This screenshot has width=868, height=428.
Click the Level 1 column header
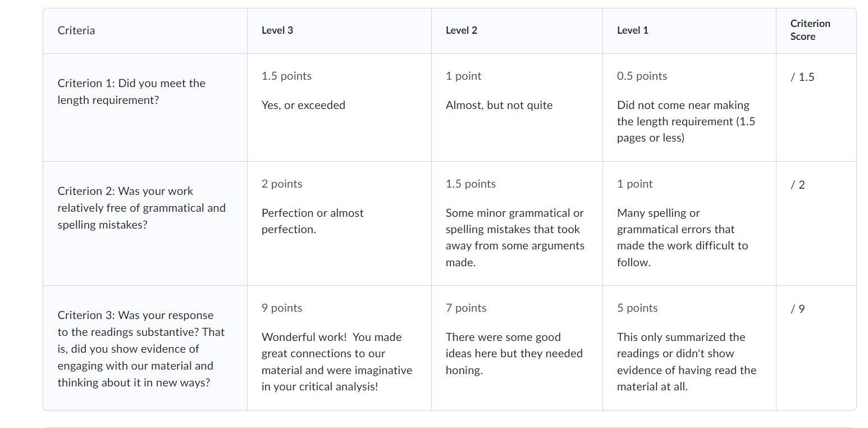pos(633,31)
